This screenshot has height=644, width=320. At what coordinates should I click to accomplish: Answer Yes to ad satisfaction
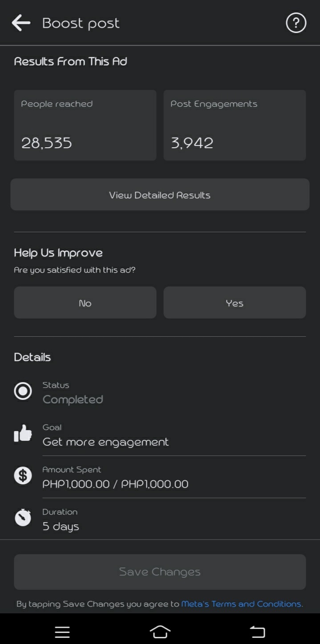(x=235, y=302)
